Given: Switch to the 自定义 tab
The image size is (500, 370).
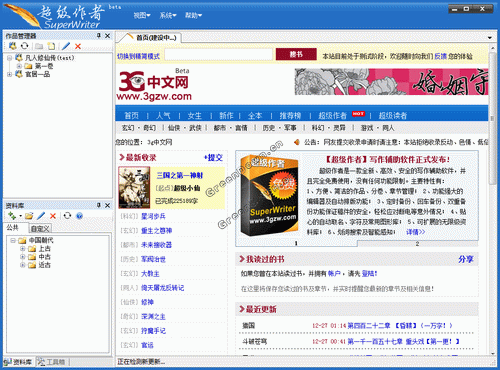Looking at the screenshot, I should (40, 228).
